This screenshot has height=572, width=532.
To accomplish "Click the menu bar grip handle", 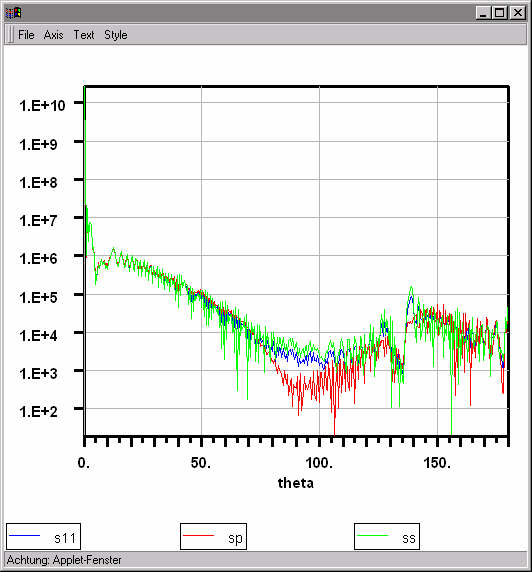I will click(x=10, y=35).
